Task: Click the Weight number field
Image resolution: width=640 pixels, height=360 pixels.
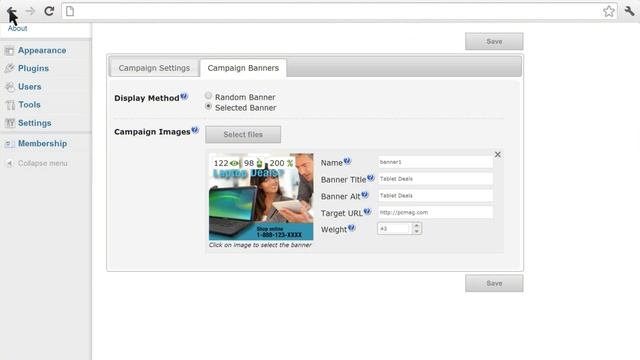Action: pyautogui.click(x=395, y=229)
